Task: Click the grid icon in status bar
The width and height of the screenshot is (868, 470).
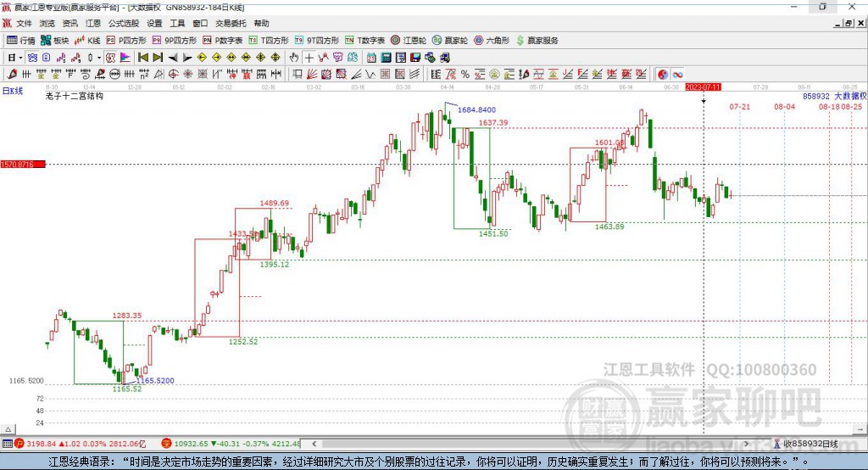Action: (7, 444)
